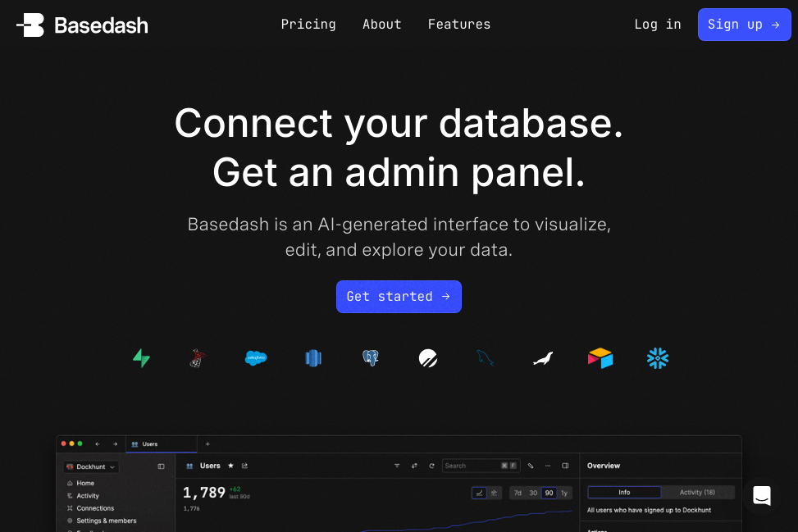Select the line chart view toggle
798x532 pixels.
click(480, 493)
